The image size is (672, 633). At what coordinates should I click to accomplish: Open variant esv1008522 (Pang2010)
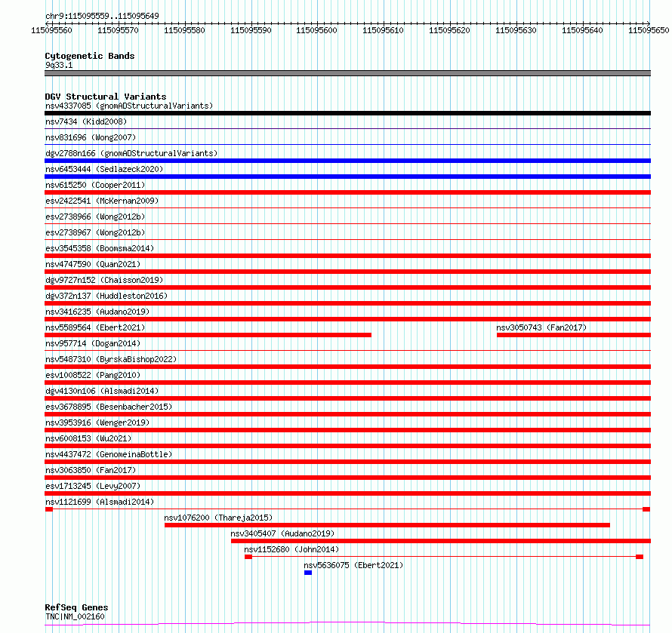pyautogui.click(x=93, y=375)
